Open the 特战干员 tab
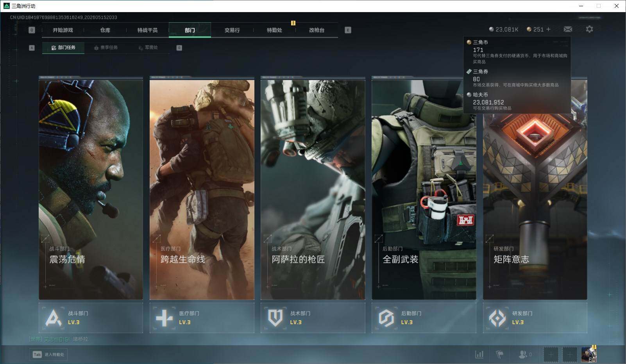 pos(147,30)
